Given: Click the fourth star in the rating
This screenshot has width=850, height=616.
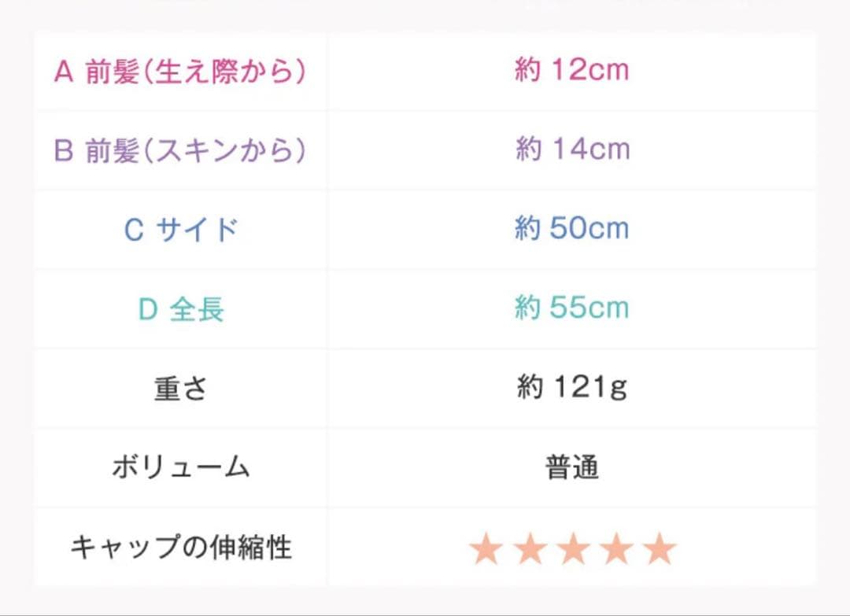Looking at the screenshot, I should pos(616,549).
